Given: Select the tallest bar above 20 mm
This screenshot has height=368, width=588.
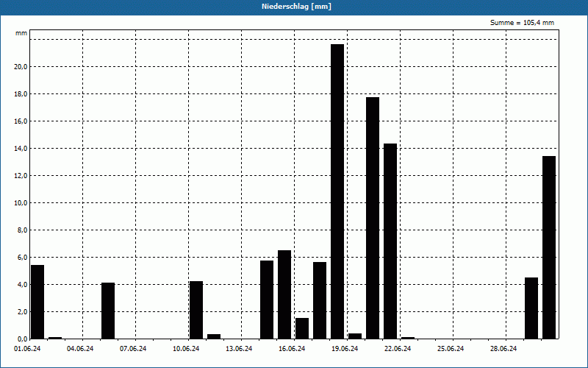Looking at the screenshot, I should [337, 191].
